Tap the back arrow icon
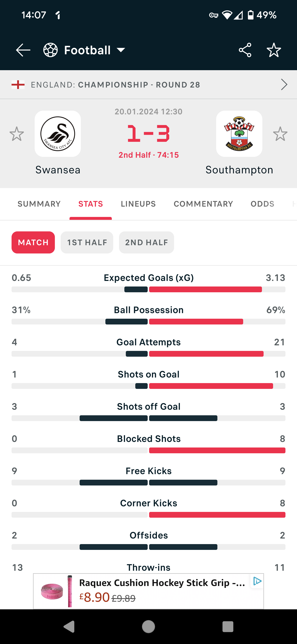 pyautogui.click(x=23, y=50)
